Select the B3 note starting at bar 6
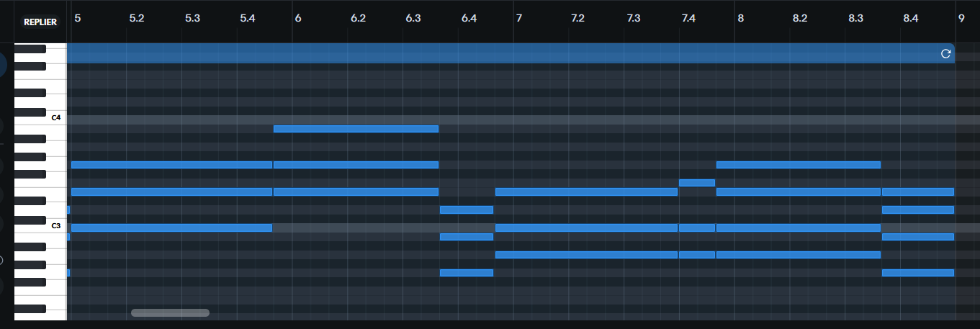The image size is (980, 329). pos(356,129)
